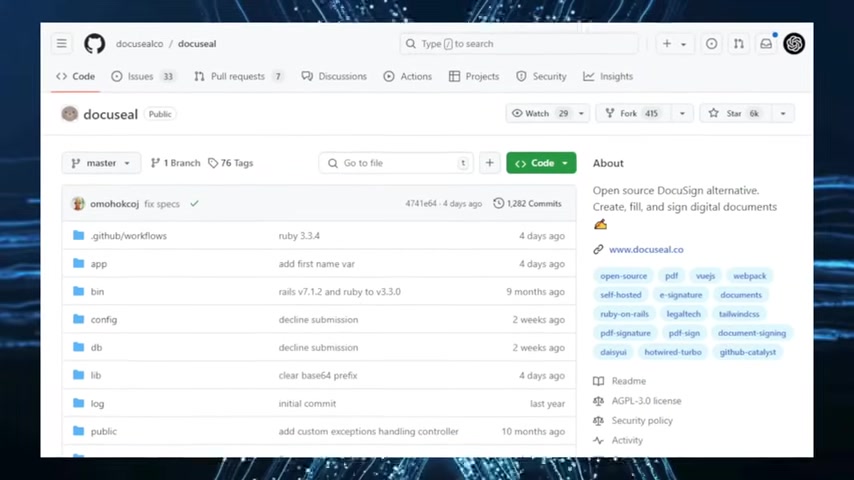This screenshot has height=480, width=854.
Task: Open the Activity link
Action: click(627, 440)
